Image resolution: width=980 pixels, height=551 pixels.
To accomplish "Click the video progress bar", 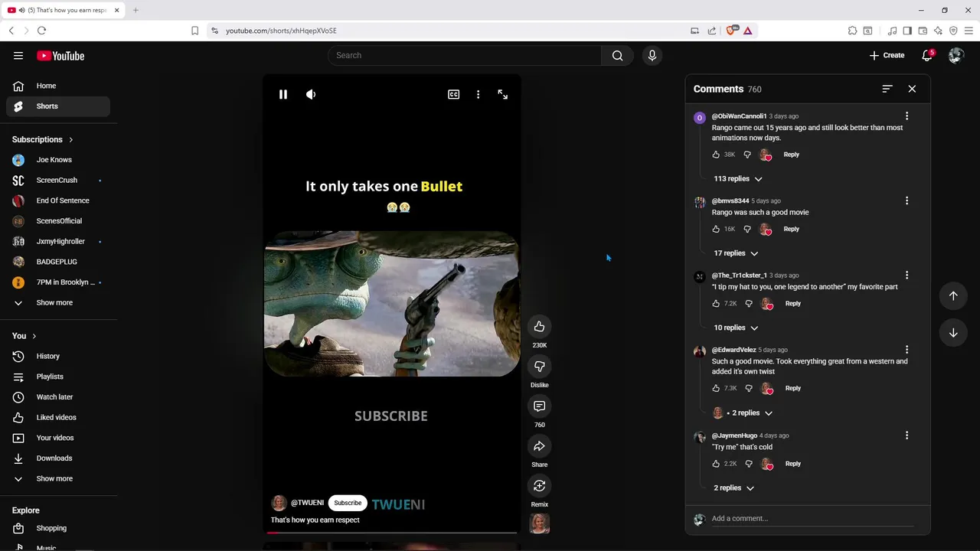I will [x=391, y=532].
